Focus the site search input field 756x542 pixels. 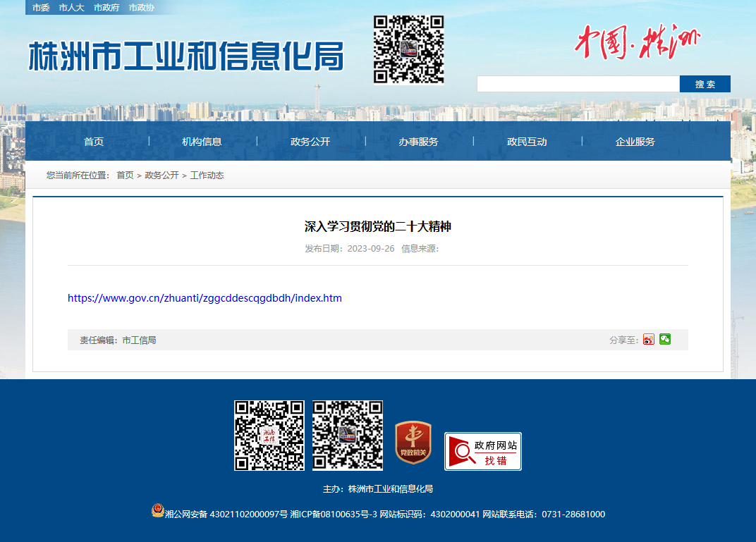pyautogui.click(x=578, y=84)
